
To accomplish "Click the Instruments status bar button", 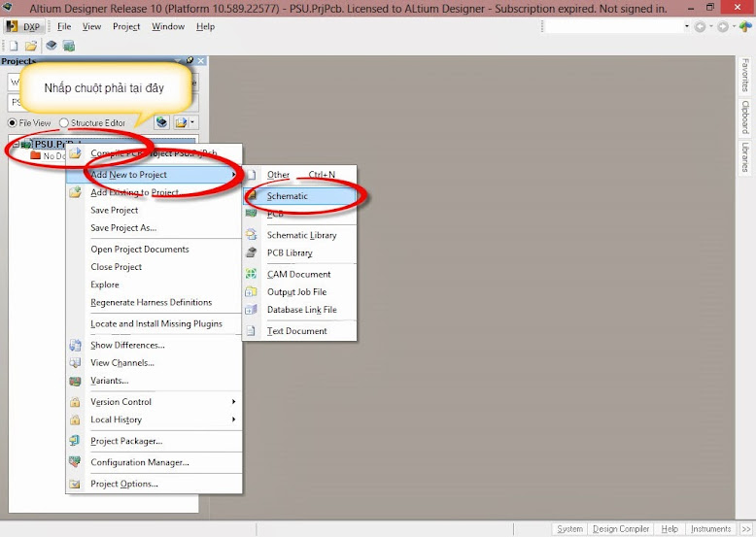I will pos(710,529).
